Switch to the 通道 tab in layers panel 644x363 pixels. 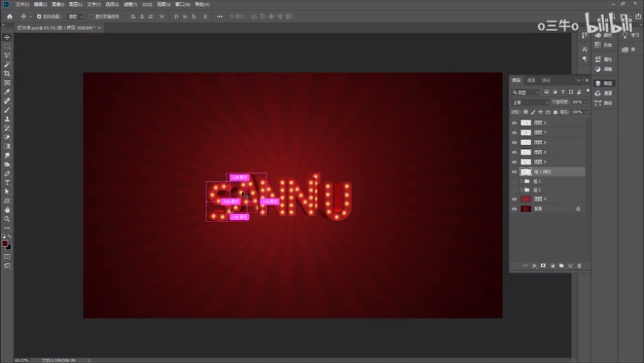click(531, 80)
